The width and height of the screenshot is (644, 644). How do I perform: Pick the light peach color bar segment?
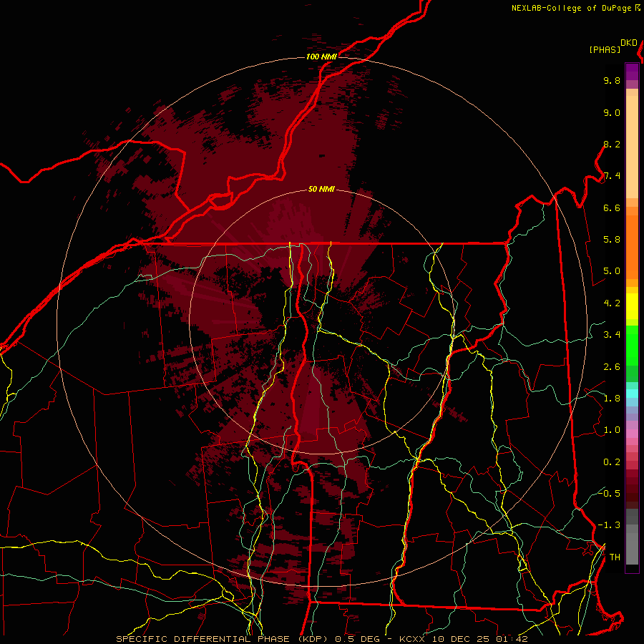click(632, 147)
